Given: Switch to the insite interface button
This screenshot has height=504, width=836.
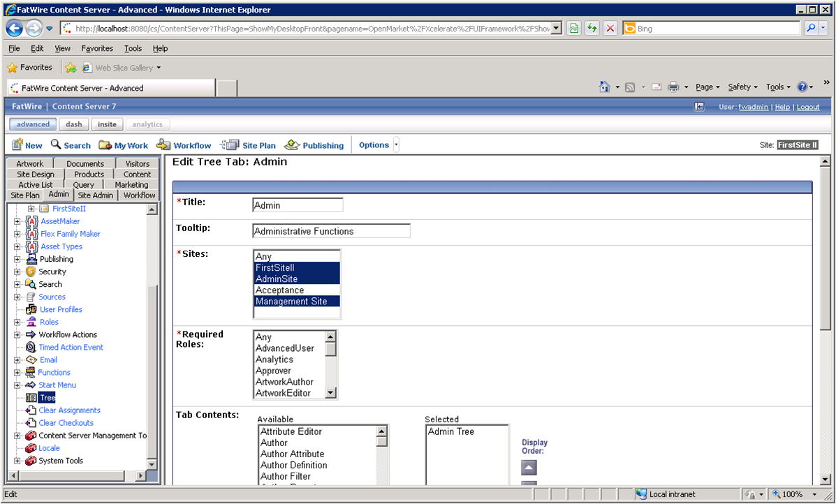Looking at the screenshot, I should [107, 124].
